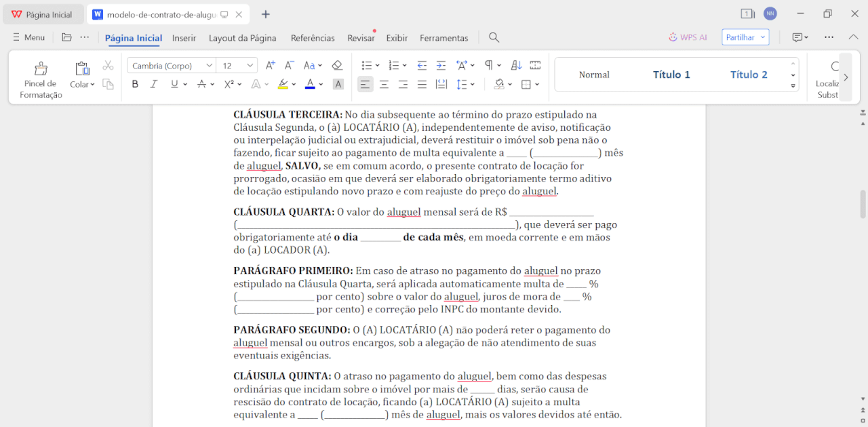Image resolution: width=868 pixels, height=427 pixels.
Task: Click the NN user avatar
Action: click(x=770, y=14)
